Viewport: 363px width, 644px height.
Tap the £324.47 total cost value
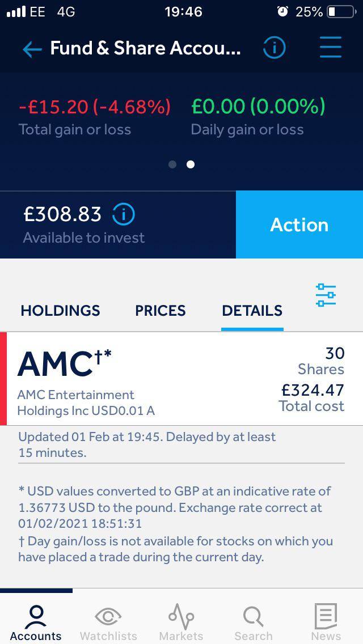[313, 390]
